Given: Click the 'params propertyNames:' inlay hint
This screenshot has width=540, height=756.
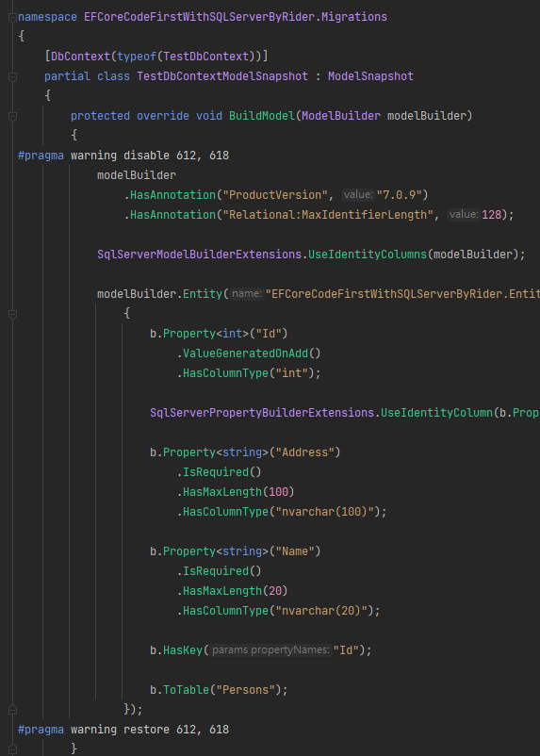Looking at the screenshot, I should tap(271, 649).
